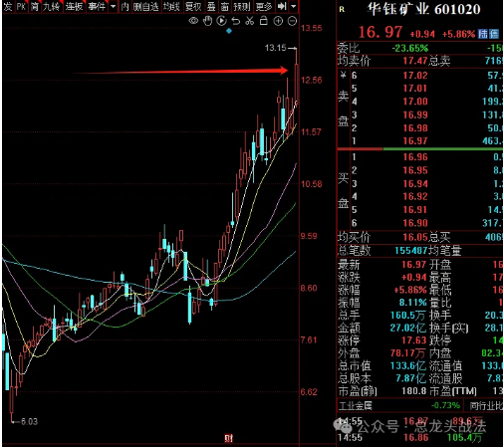Zoom in with the plus circle icon
Image resolution: width=504 pixels, height=447 pixels.
[278, 21]
